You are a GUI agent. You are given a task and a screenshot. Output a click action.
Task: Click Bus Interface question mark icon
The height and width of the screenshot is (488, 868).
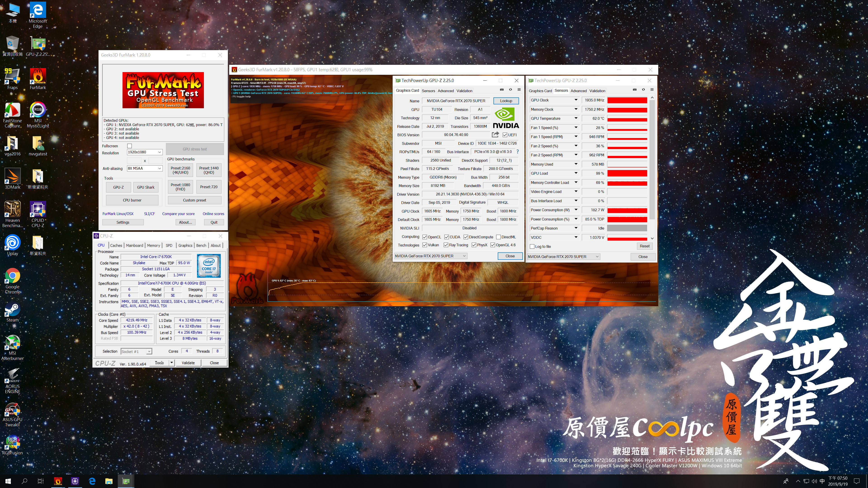[518, 152]
